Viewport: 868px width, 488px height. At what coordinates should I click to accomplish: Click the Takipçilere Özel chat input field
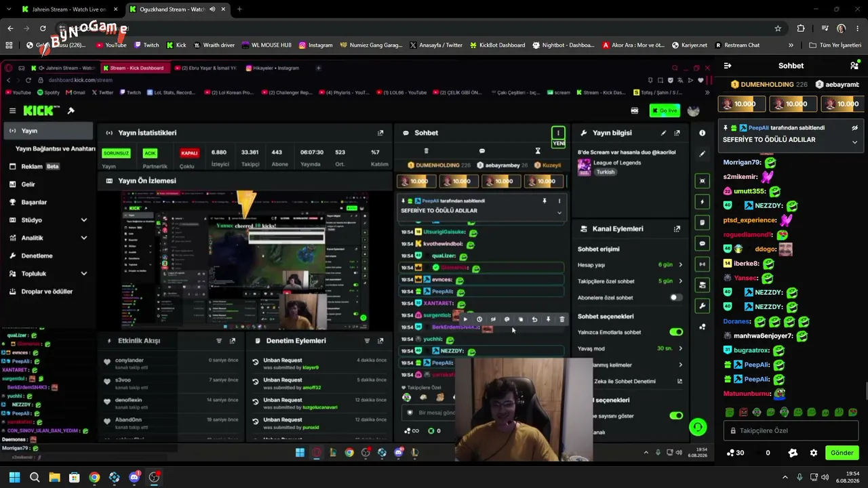tap(791, 430)
